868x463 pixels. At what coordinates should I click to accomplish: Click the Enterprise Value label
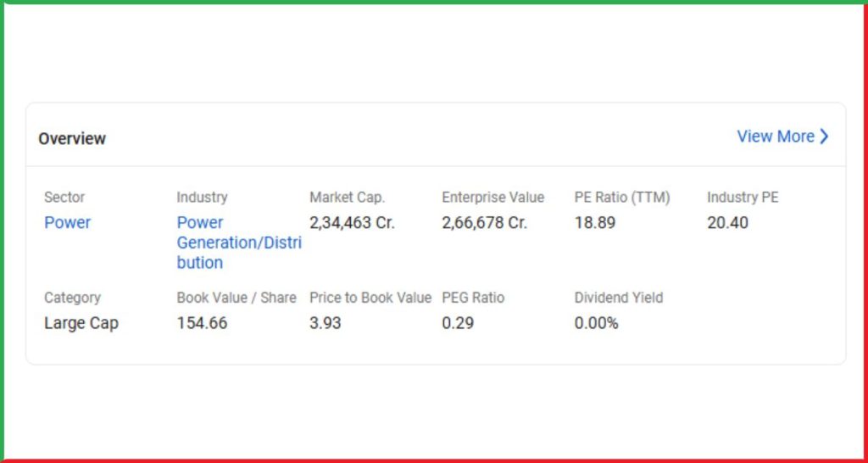pyautogui.click(x=492, y=198)
